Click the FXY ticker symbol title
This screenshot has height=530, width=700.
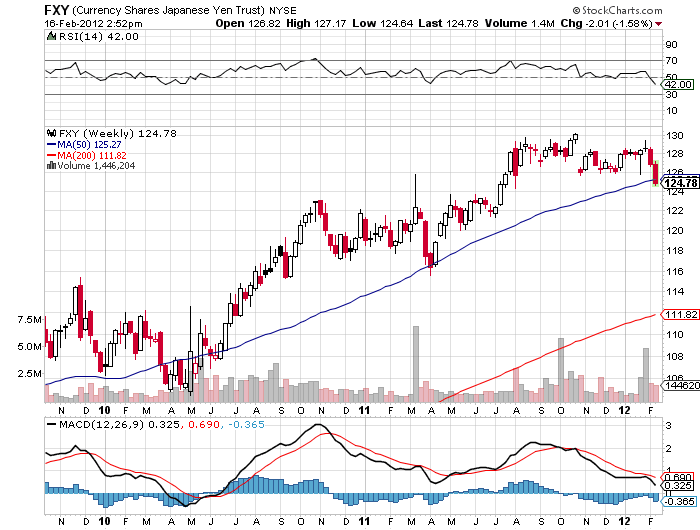(56, 10)
